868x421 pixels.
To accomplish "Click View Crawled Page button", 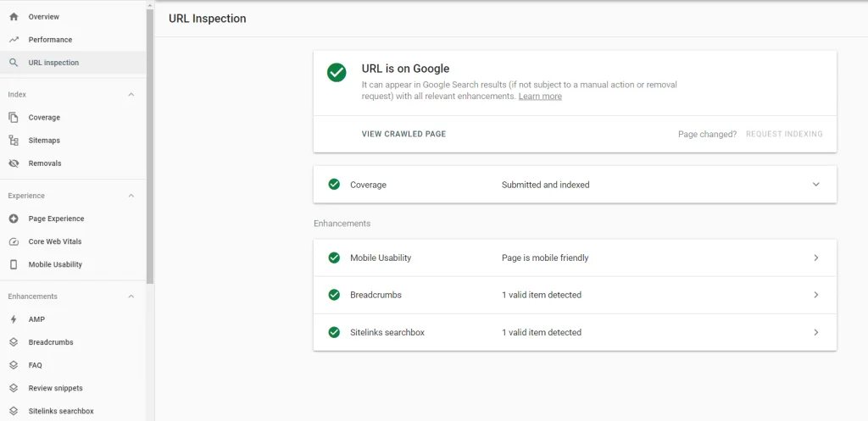I will click(403, 134).
